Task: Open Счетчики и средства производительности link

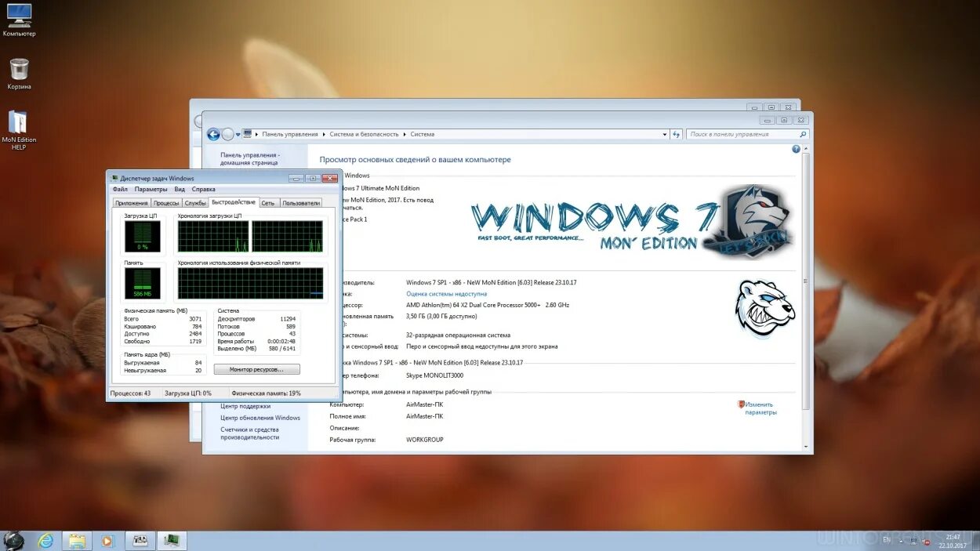Action: pos(249,433)
